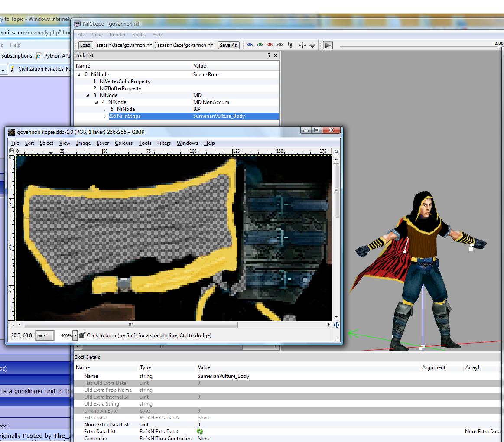Click GIMP navigation preview cross-arrows icon
Screen dimensions: 504x442
point(337,325)
